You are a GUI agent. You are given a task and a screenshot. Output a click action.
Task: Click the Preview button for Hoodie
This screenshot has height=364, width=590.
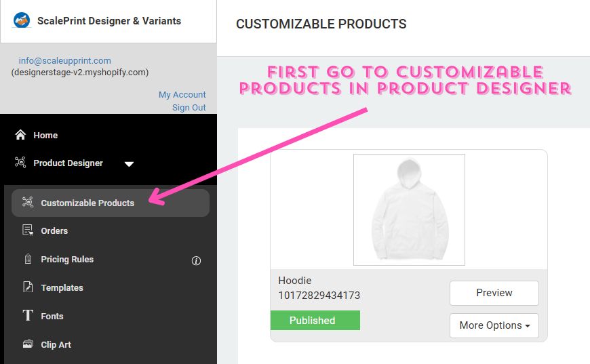pyautogui.click(x=494, y=293)
